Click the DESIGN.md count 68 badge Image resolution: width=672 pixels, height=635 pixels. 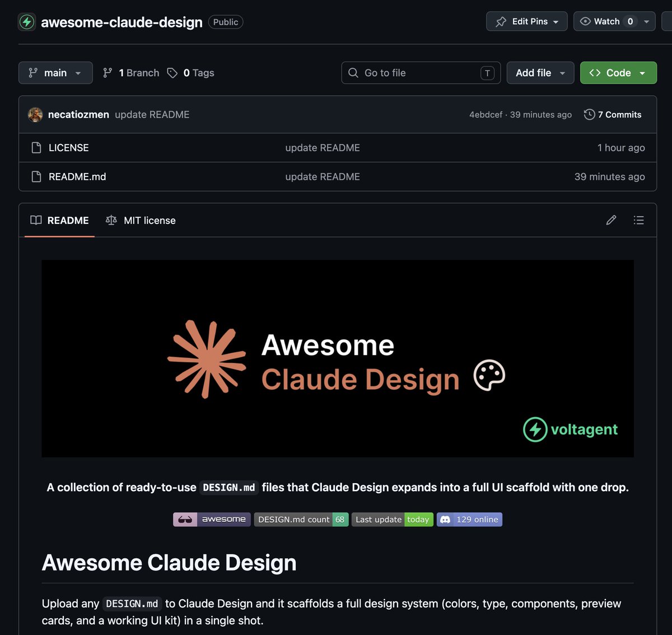[x=301, y=520]
